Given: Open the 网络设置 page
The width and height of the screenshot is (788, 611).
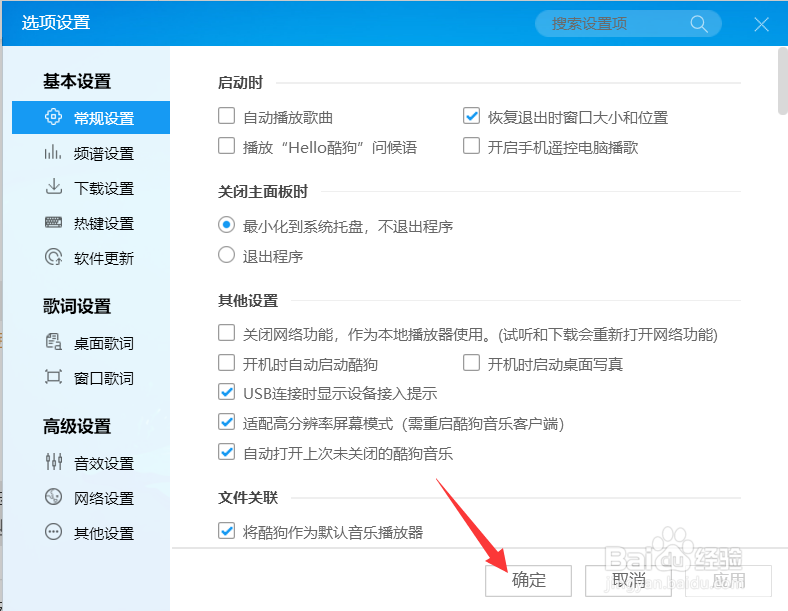Looking at the screenshot, I should (x=91, y=498).
